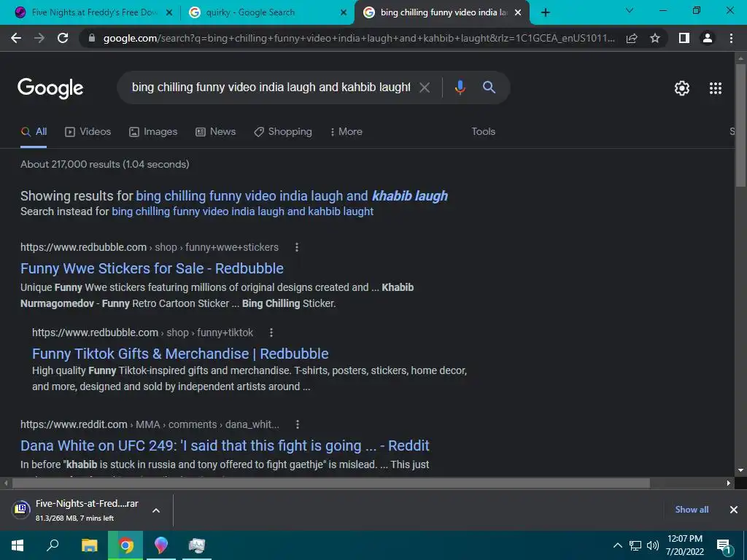Click the vertical scrollbar thumb
This screenshot has height=560, width=747.
pos(740,125)
